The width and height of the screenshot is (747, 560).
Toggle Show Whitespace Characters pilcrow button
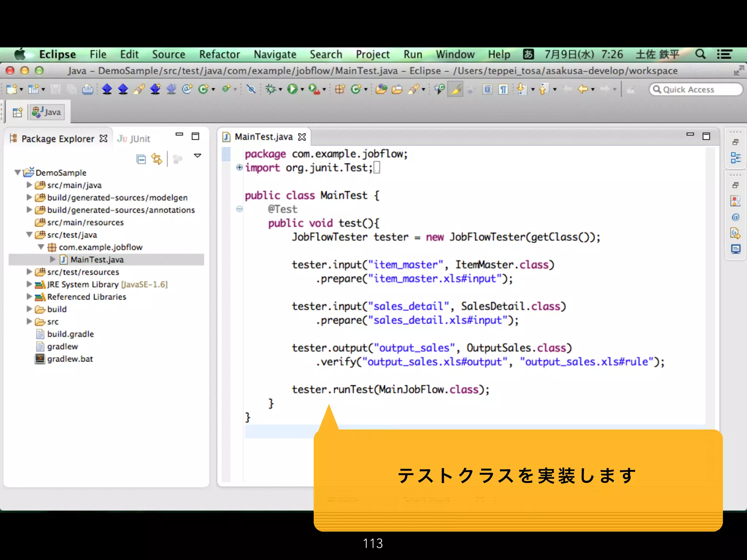tap(503, 89)
